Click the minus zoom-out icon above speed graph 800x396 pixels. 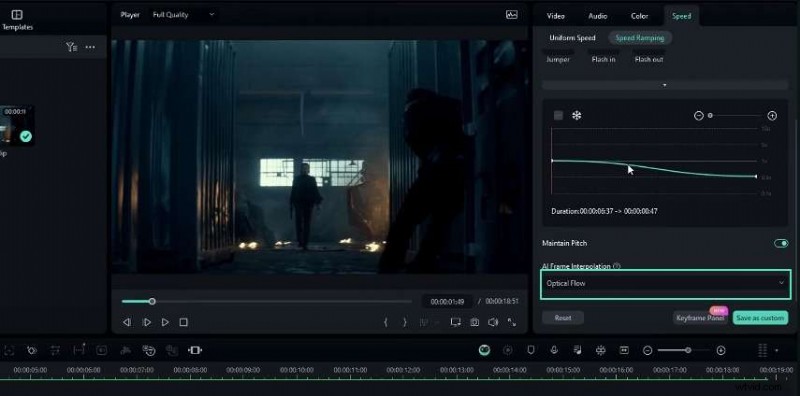(698, 116)
